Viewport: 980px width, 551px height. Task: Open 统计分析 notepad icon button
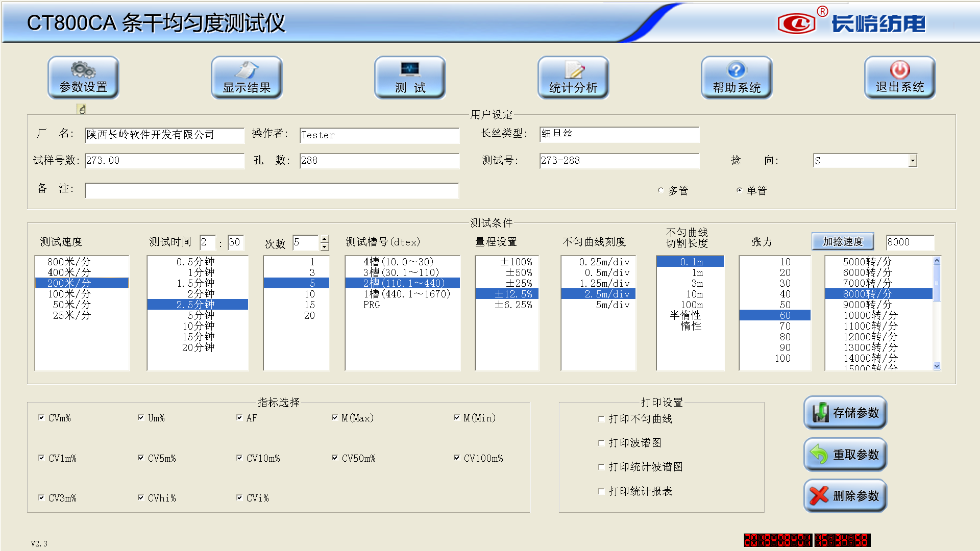click(x=573, y=78)
